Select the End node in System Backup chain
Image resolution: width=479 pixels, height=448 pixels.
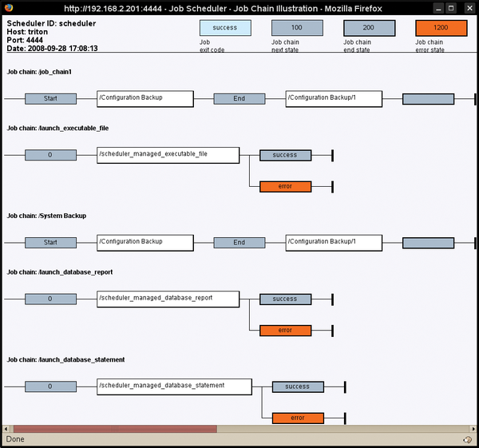tap(239, 243)
